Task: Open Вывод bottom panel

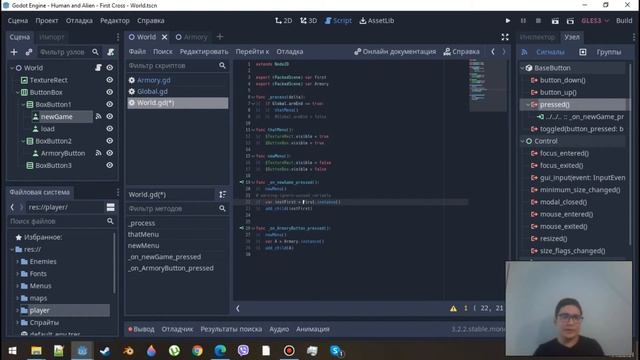Action: tap(141, 329)
